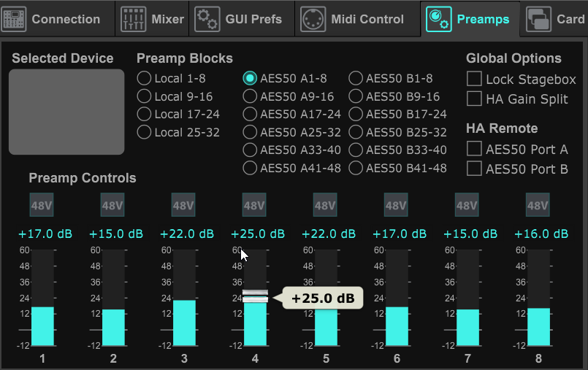
Task: Click the Mixer faders icon
Action: (x=133, y=18)
